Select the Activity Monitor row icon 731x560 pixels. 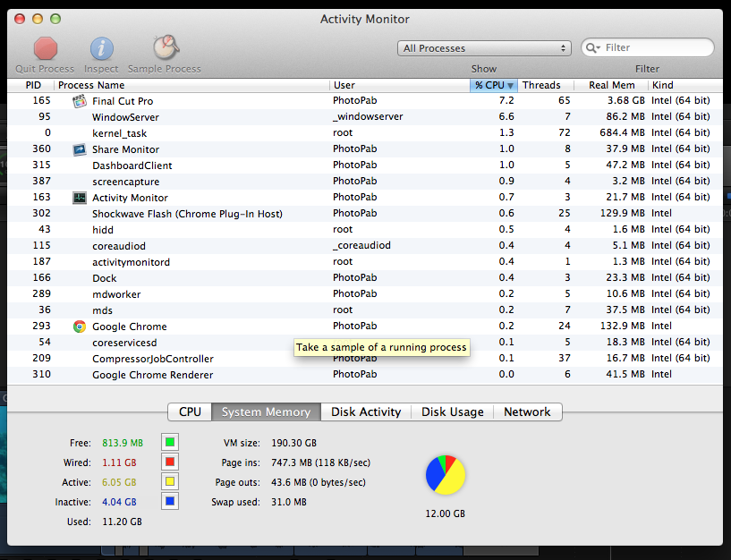pyautogui.click(x=80, y=198)
